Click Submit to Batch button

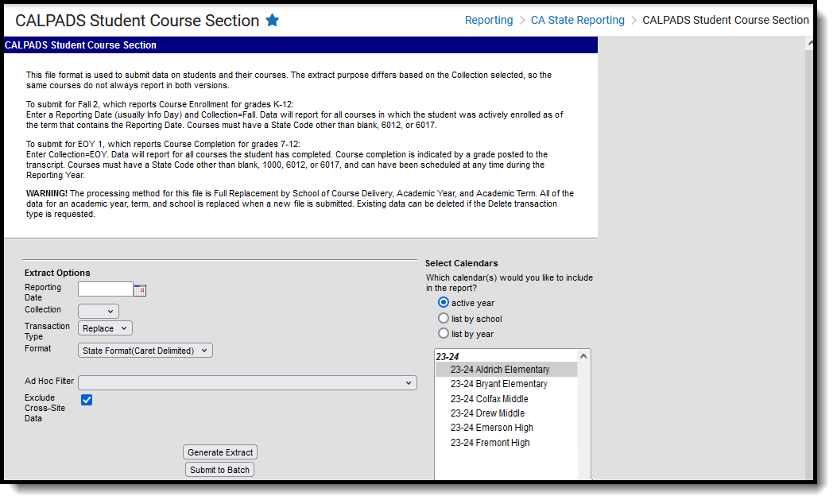219,470
